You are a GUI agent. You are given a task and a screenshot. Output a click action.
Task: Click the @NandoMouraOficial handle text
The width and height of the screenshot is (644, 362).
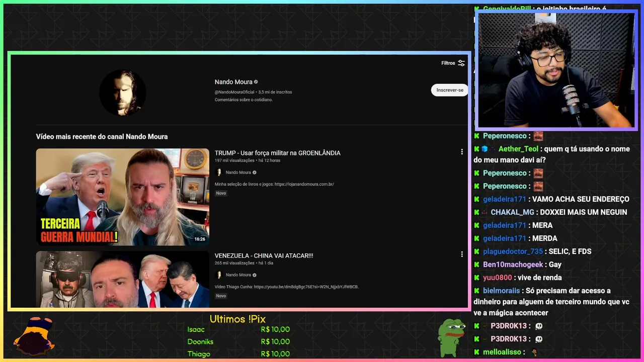pos(234,92)
